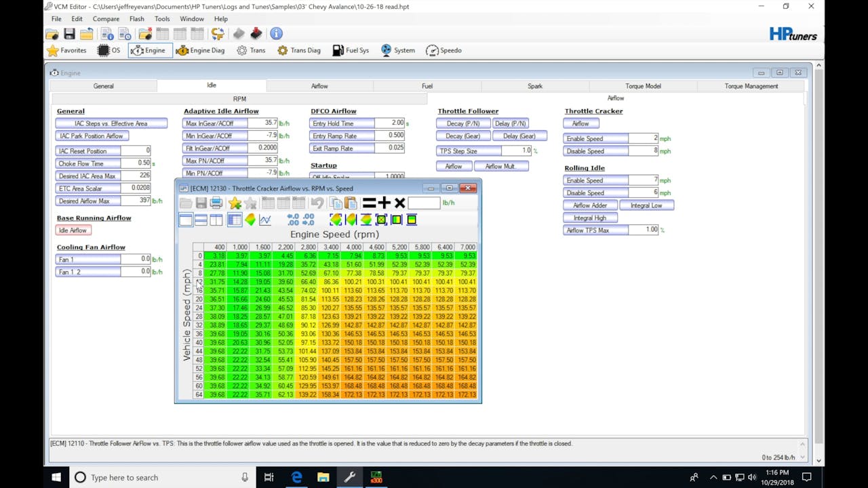Click the save icon in main toolbar
This screenshot has height=488, width=868.
pyautogui.click(x=69, y=34)
